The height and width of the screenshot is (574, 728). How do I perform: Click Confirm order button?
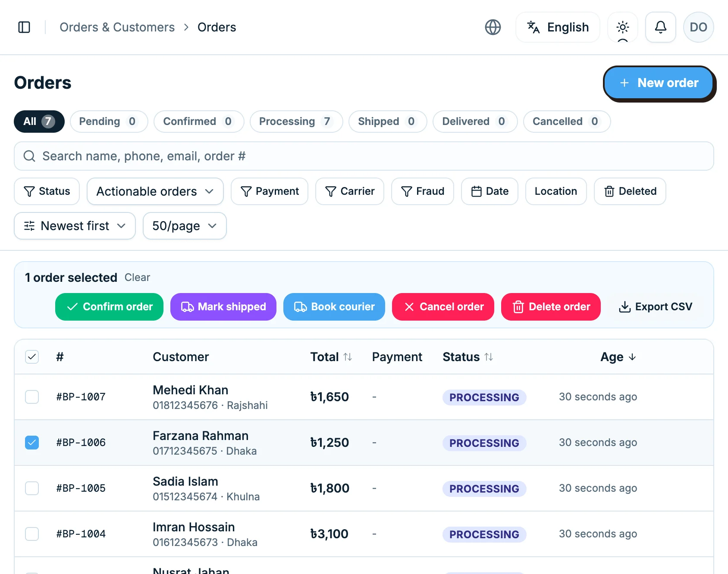click(x=109, y=307)
